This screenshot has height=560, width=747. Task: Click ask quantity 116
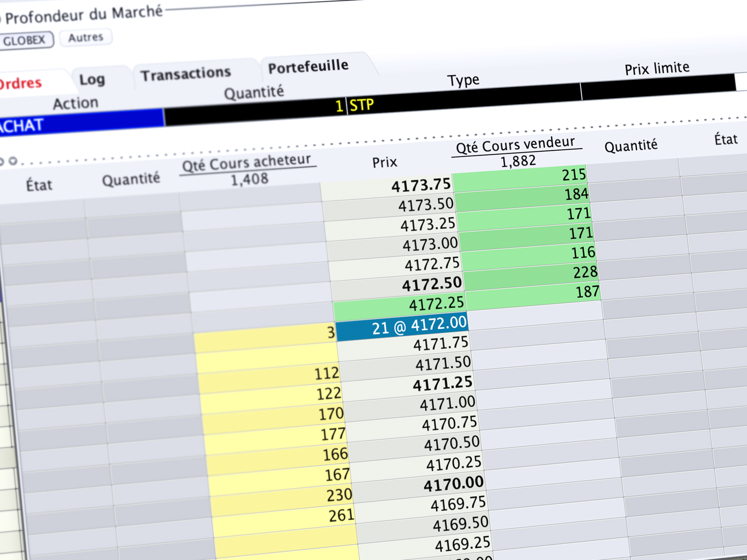click(583, 253)
